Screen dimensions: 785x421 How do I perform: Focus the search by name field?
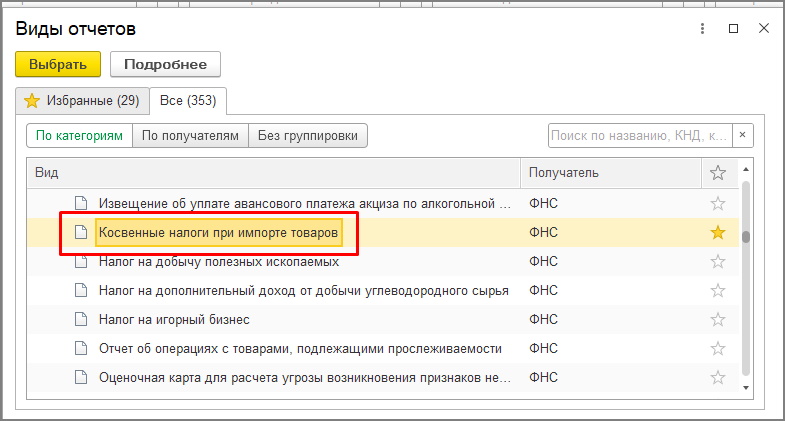640,136
